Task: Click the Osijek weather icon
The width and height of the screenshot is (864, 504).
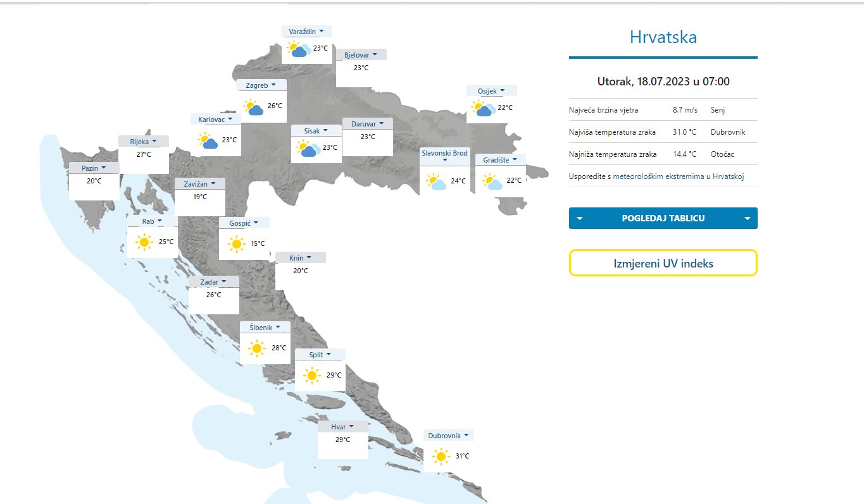Action: tap(484, 108)
